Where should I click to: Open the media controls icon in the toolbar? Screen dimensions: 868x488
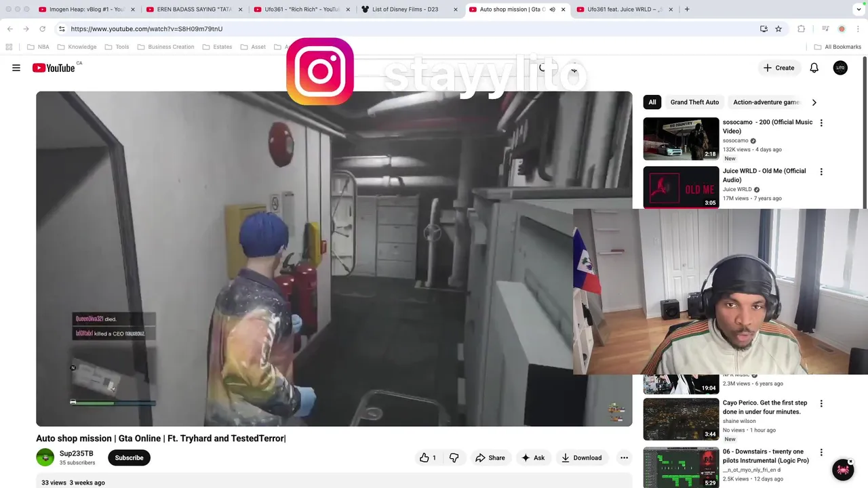click(825, 28)
